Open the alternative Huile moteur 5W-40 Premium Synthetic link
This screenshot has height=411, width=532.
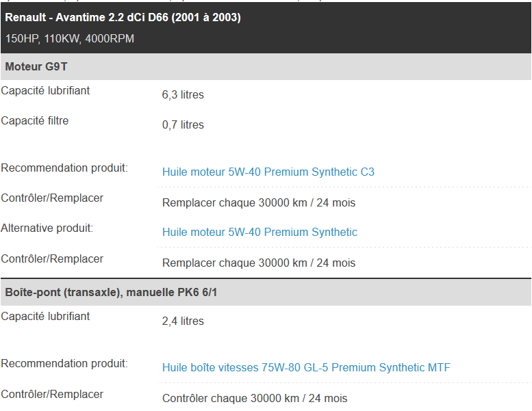[259, 233]
